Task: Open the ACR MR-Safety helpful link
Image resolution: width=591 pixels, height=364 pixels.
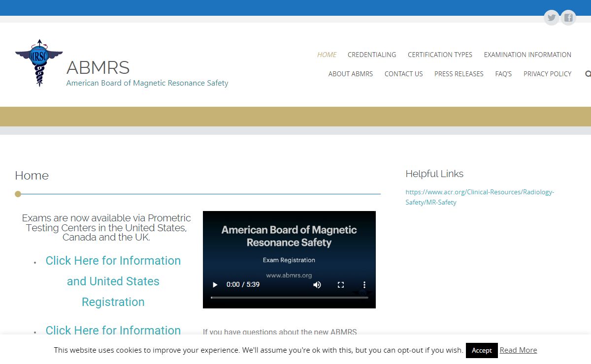Action: click(480, 197)
